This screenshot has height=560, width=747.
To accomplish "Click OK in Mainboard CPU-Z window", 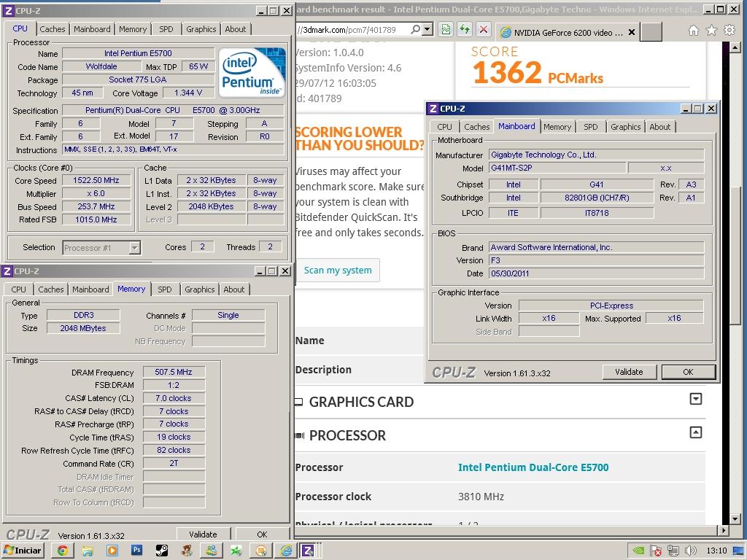I will click(x=689, y=372).
